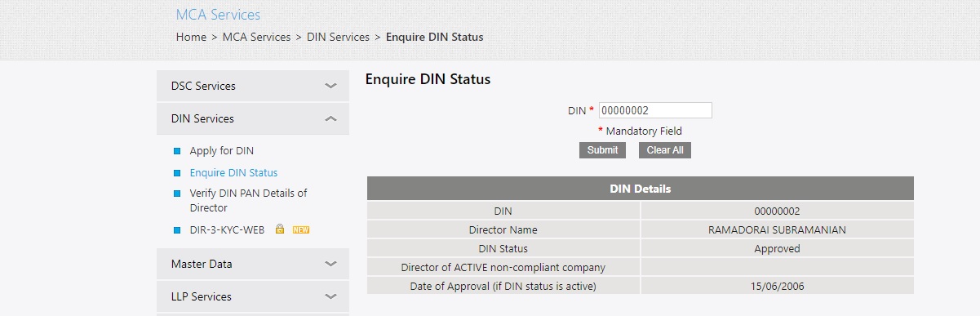Click the Clear All button
980x316 pixels.
(665, 150)
